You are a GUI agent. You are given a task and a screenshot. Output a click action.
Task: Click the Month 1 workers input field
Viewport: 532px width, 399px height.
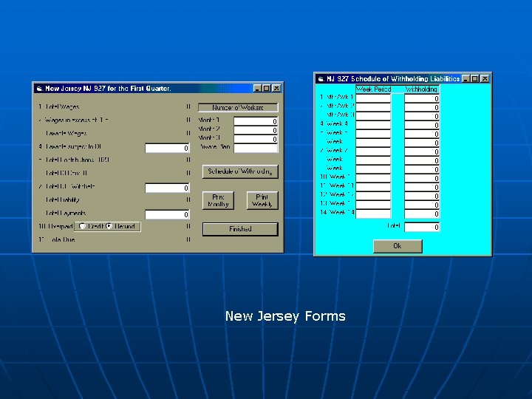[256, 121]
